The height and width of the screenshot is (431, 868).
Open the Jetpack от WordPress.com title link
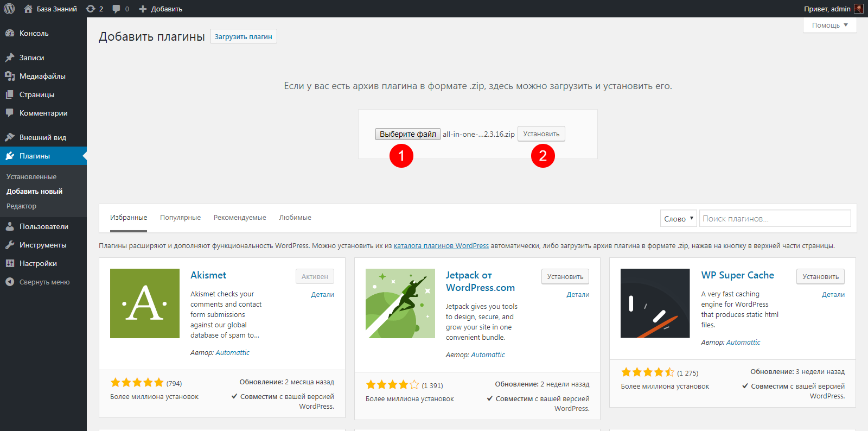point(480,281)
